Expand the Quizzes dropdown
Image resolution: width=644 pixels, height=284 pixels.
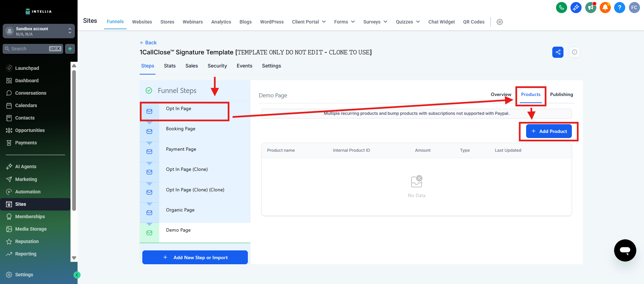408,22
